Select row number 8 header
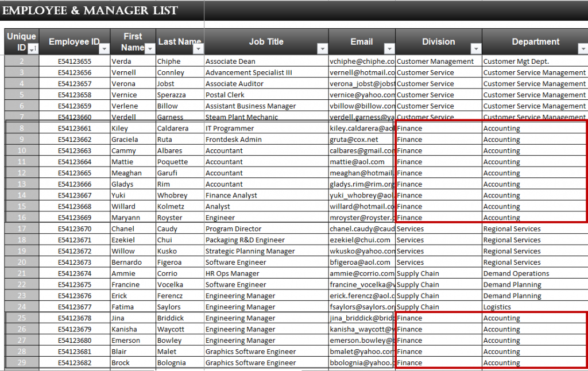Image resolution: width=588 pixels, height=371 pixels. click(22, 129)
